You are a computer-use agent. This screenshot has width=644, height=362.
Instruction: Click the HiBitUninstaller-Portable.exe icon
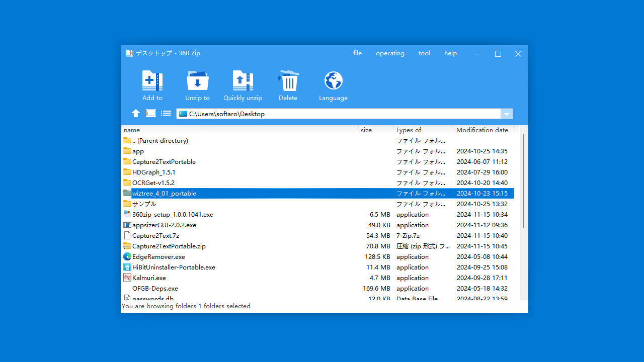(127, 267)
